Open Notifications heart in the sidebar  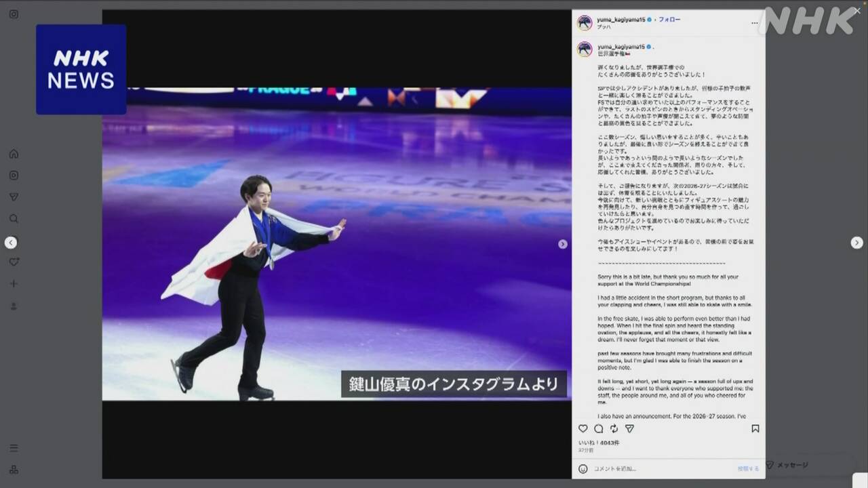click(x=14, y=262)
